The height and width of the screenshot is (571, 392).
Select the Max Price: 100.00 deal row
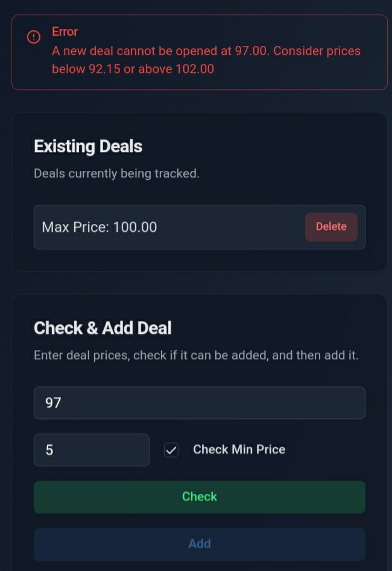point(200,227)
